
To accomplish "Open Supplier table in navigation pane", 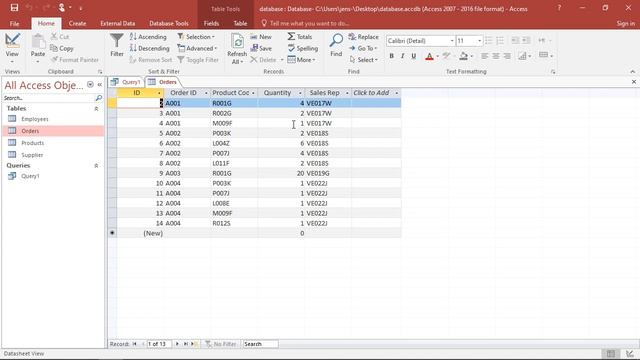I will coord(32,155).
